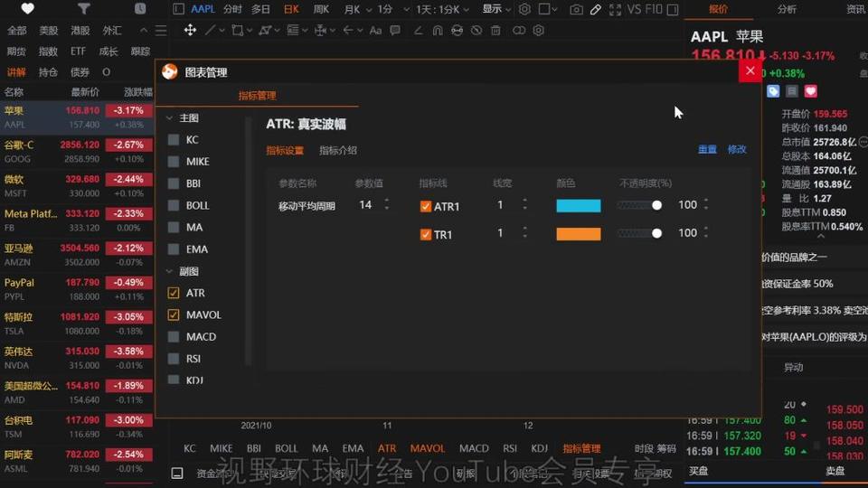Take a chart screenshot with camera icon

(576, 9)
